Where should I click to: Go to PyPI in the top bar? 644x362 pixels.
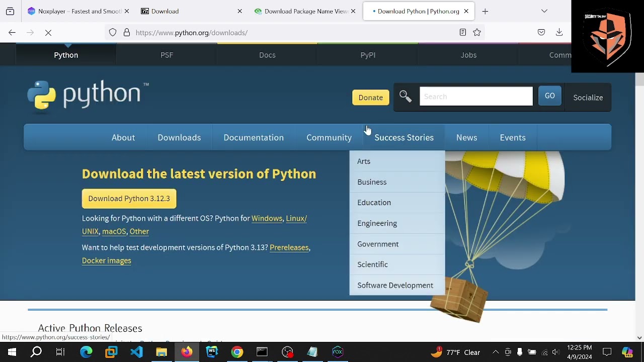[x=368, y=55]
